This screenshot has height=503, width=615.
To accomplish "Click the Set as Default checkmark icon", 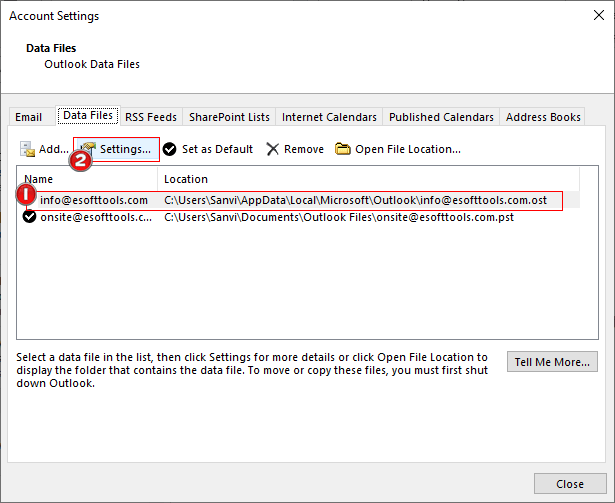I will pyautogui.click(x=169, y=149).
